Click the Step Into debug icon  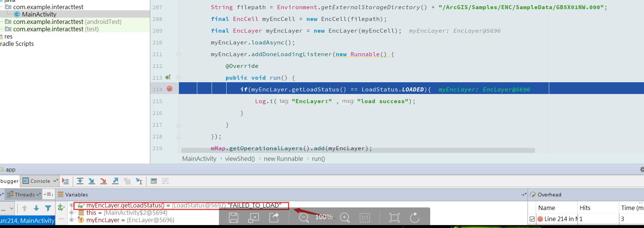pyautogui.click(x=92, y=181)
